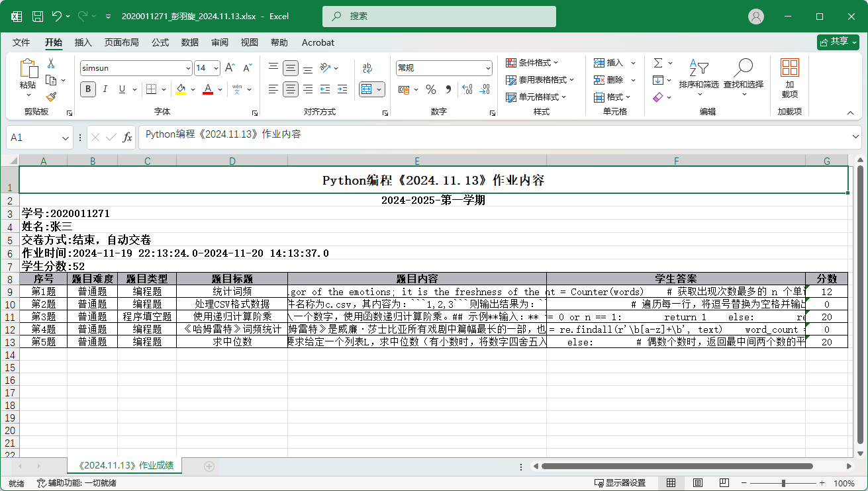
Task: Click the red font color button
Action: tap(208, 89)
